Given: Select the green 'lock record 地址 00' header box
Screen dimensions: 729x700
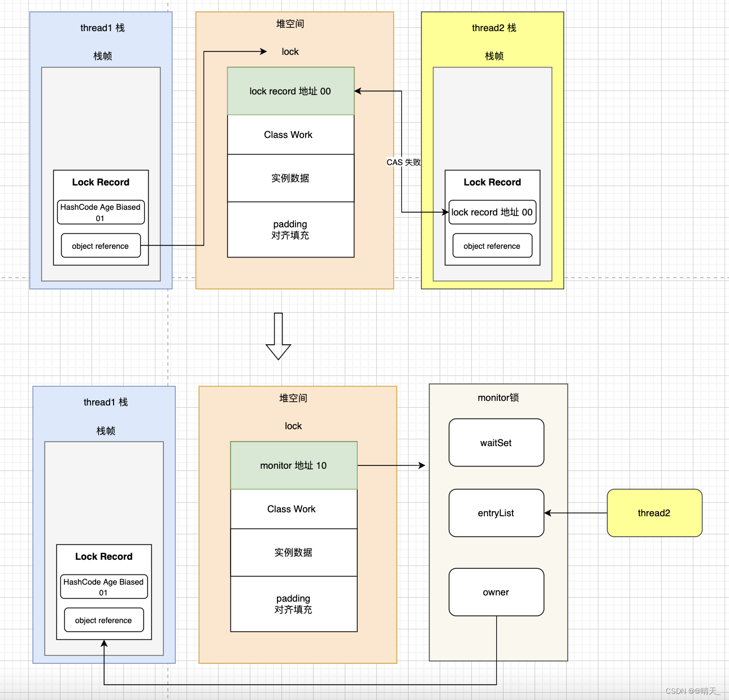Looking at the screenshot, I should point(290,91).
